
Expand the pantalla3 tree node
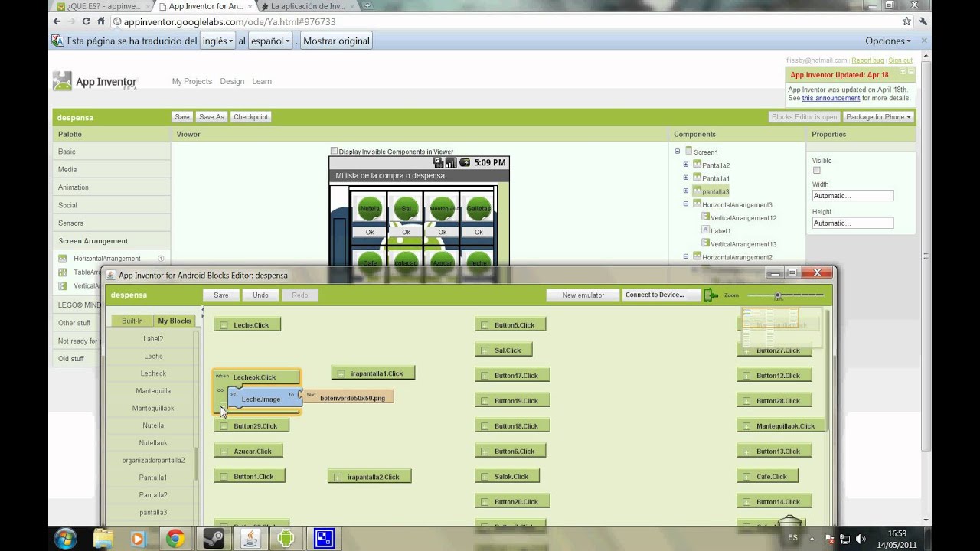coord(686,191)
